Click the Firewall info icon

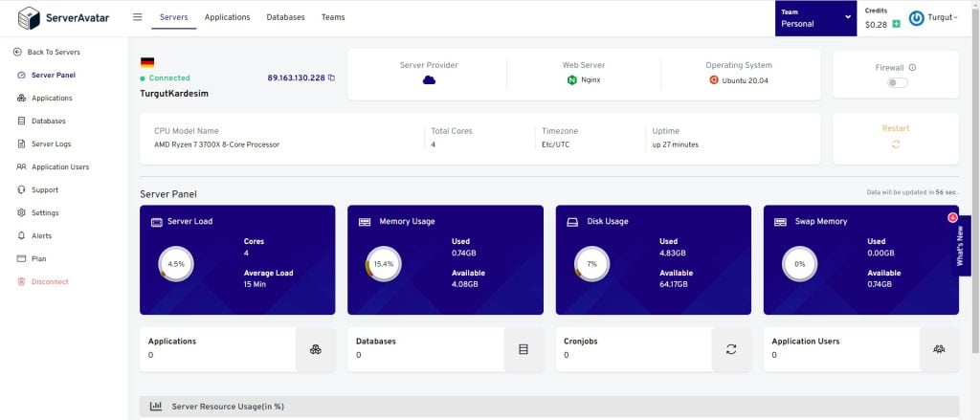[x=912, y=68]
